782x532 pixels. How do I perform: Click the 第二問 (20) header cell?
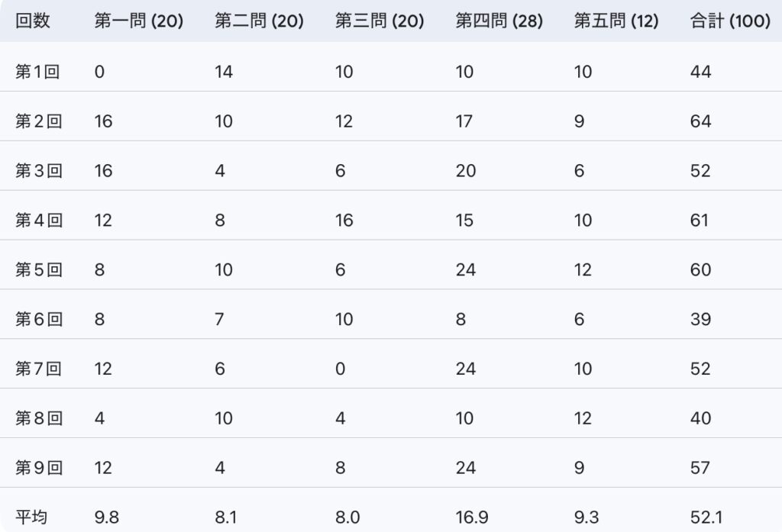coord(259,21)
